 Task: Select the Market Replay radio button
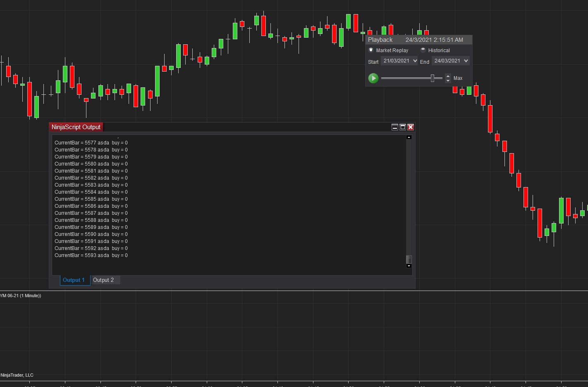pos(371,50)
